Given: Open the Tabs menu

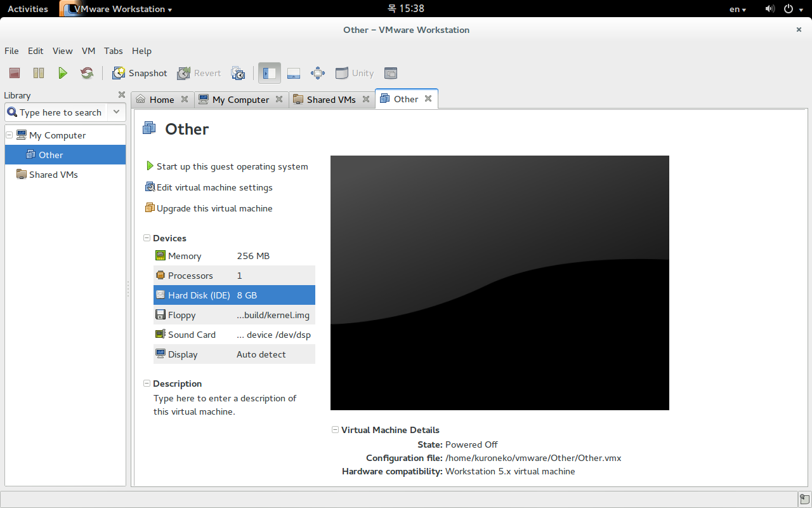Looking at the screenshot, I should pos(114,51).
